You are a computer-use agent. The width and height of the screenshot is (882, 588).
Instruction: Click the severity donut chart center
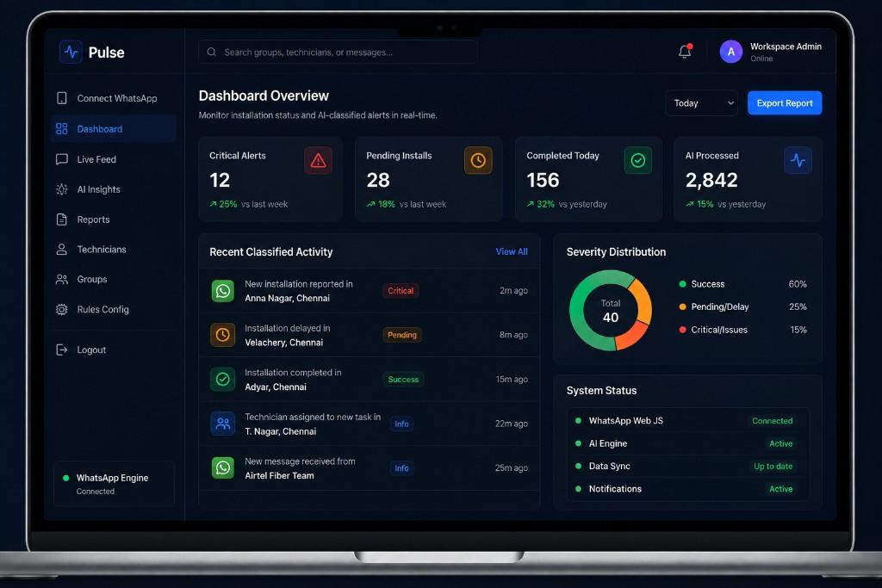[611, 311]
